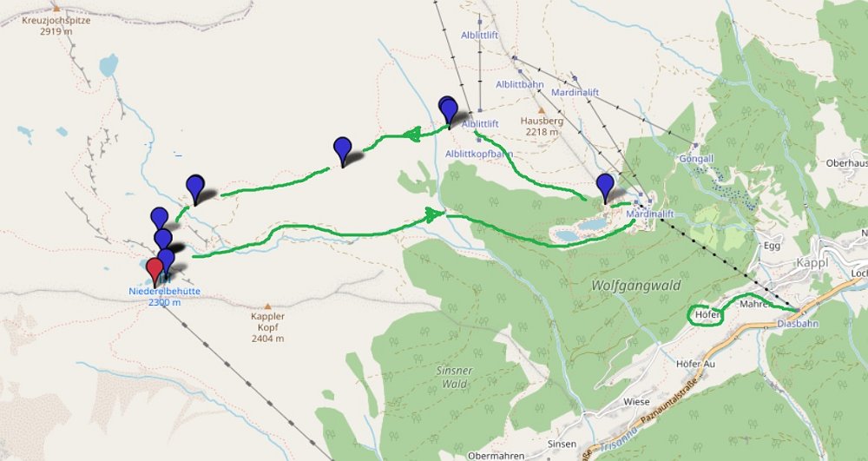Click the red marker at Niederelbehütte
Screen dimensions: 868x461
point(155,272)
